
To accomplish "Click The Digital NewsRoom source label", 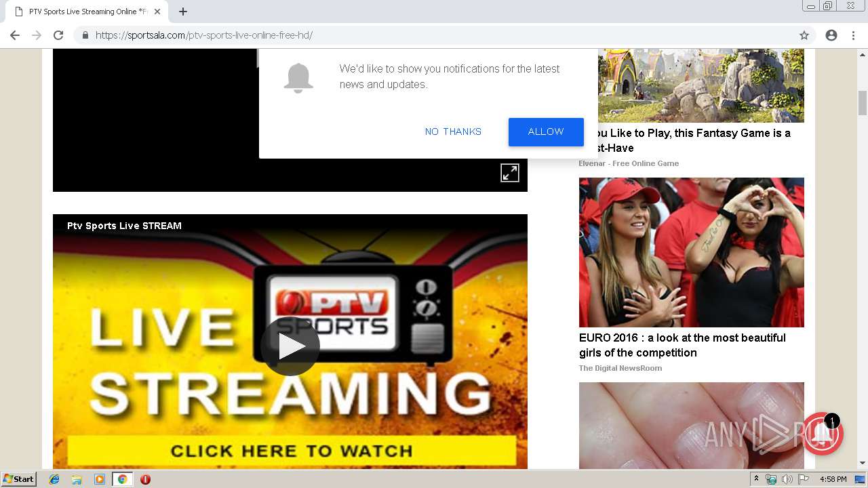I will pos(620,368).
